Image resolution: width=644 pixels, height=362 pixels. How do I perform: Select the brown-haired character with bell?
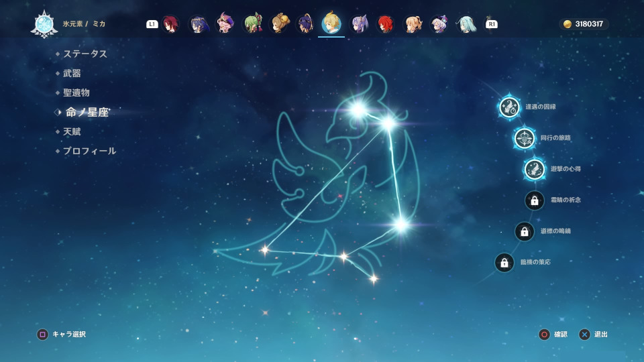280,24
